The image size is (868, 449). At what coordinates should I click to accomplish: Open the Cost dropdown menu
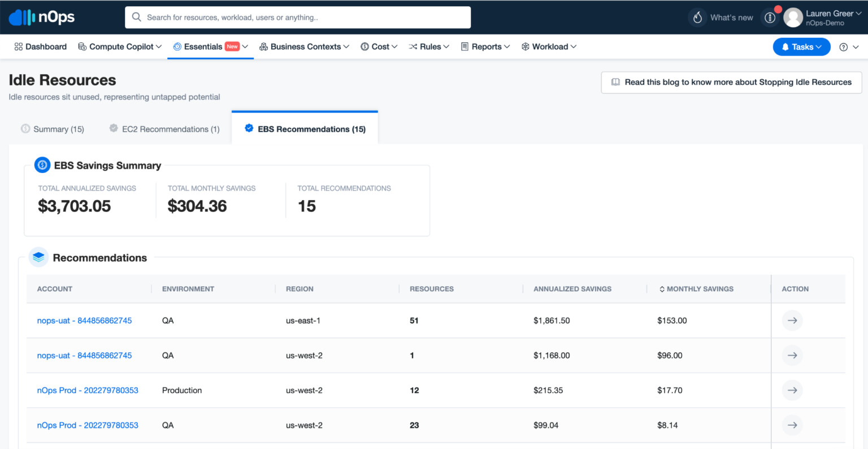tap(379, 46)
